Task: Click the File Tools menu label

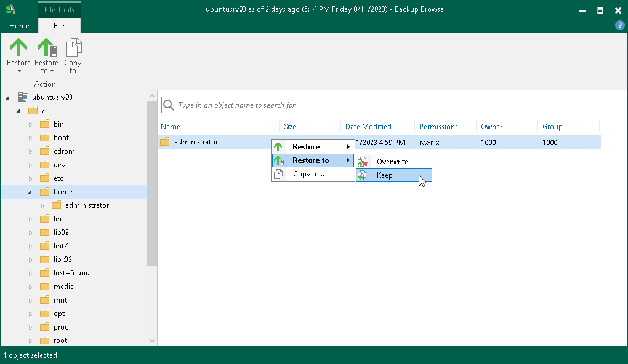Action: click(59, 9)
